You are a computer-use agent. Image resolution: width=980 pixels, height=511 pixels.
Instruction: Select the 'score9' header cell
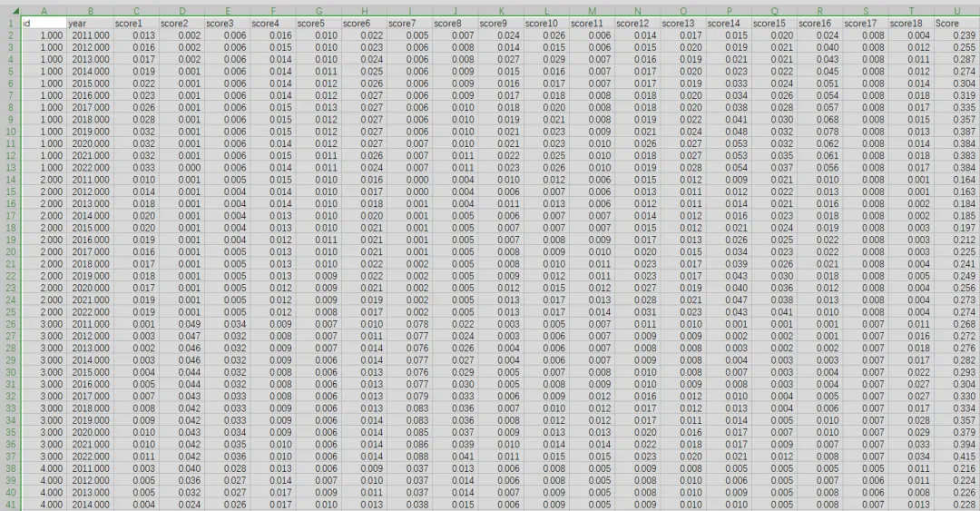501,23
